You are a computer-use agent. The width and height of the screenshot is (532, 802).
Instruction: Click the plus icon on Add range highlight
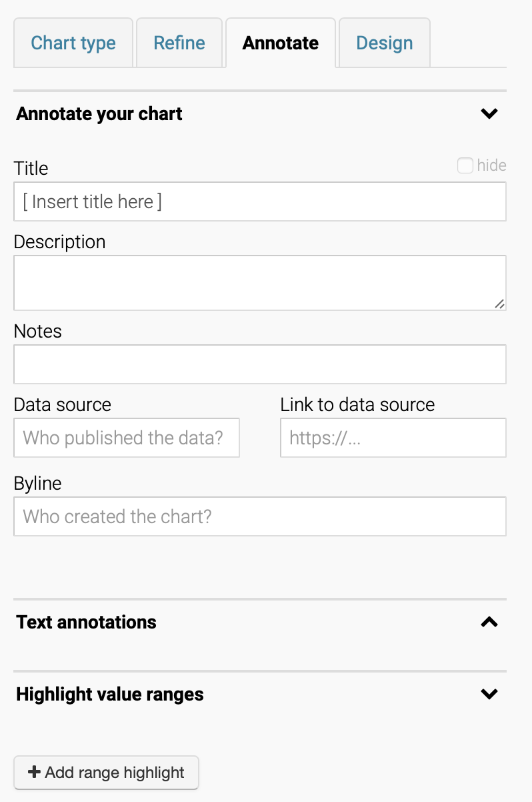coord(34,773)
